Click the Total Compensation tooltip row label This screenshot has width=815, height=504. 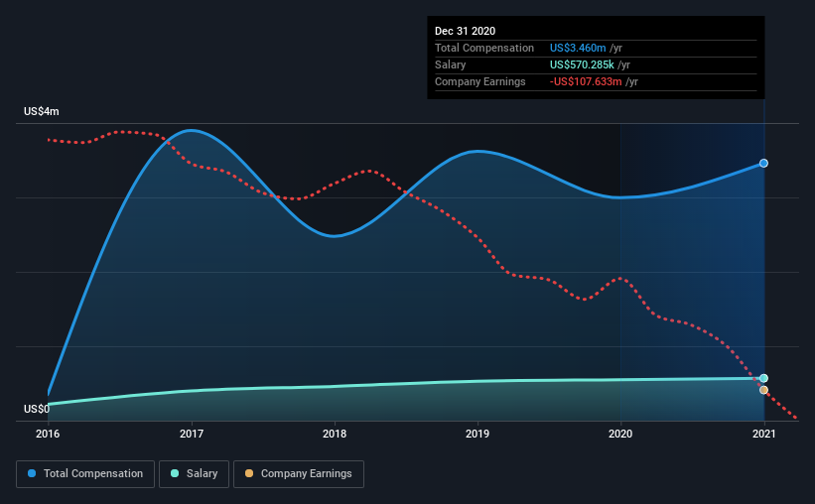click(x=483, y=48)
